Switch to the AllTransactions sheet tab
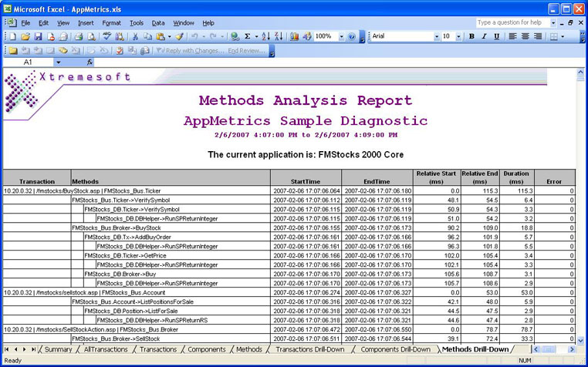This screenshot has height=367, width=588. tap(106, 349)
